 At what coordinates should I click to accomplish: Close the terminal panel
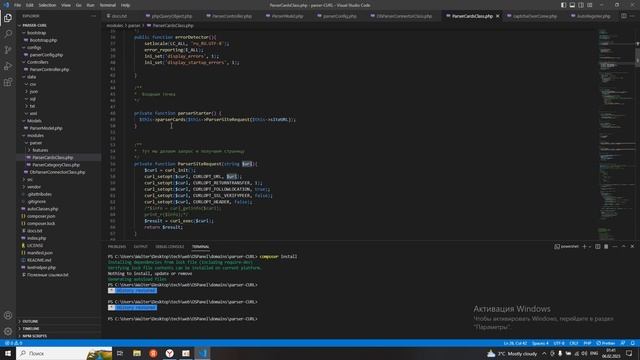[x=632, y=247]
